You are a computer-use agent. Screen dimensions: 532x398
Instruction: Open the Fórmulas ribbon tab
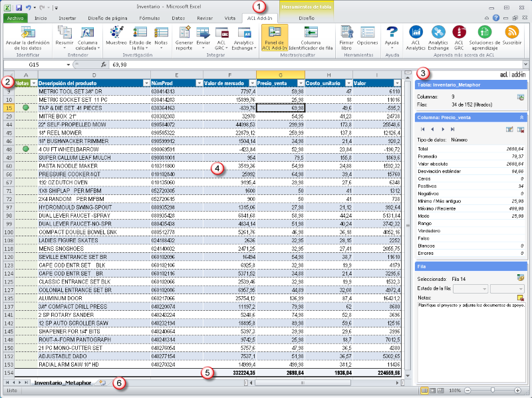[149, 19]
